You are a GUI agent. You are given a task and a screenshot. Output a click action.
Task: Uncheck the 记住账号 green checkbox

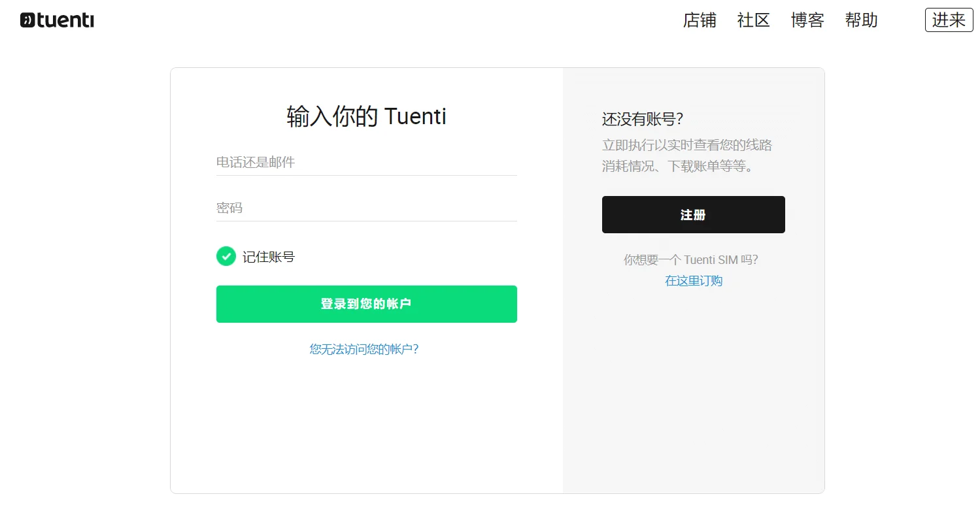point(226,256)
